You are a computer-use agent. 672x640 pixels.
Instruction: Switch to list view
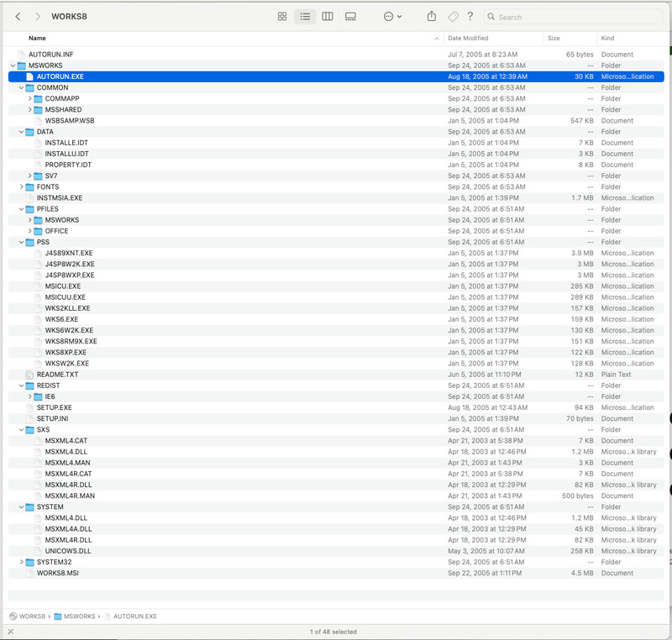click(x=305, y=17)
